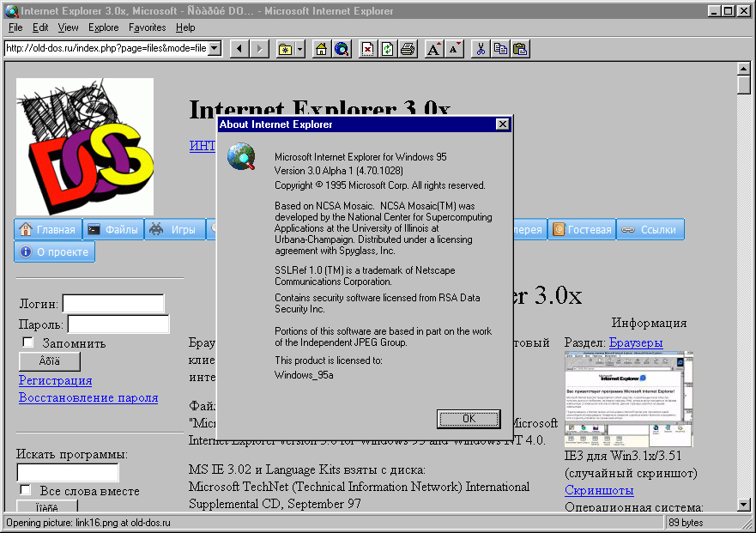Open the Favorites menu
756x533 pixels.
(147, 27)
